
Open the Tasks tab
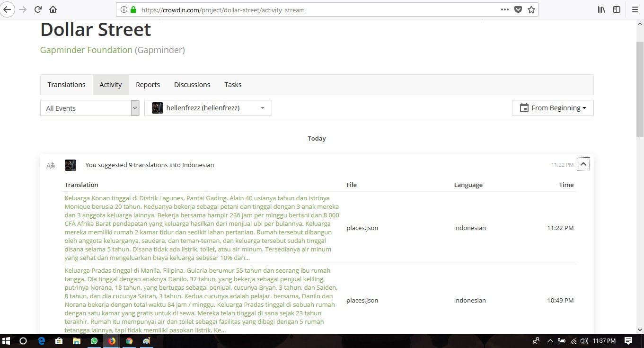(233, 85)
